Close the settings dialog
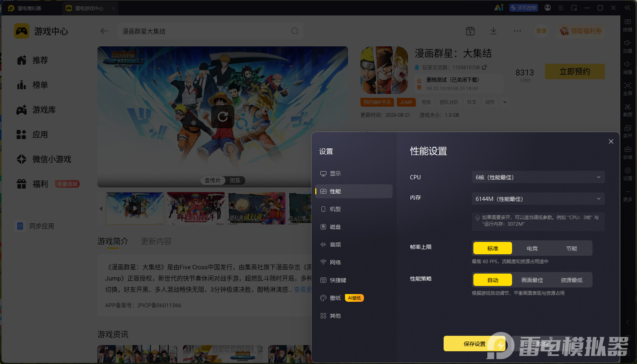Screen dimensions: 637x364 point(611,141)
